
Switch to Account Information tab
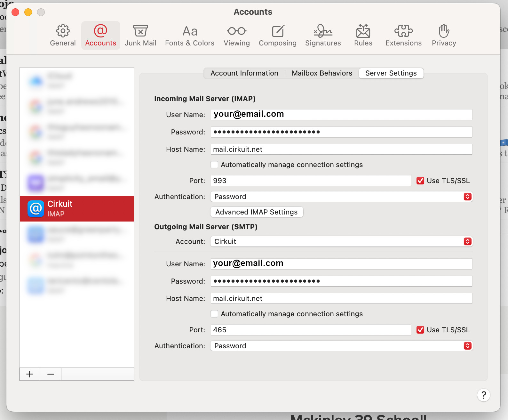pyautogui.click(x=244, y=73)
